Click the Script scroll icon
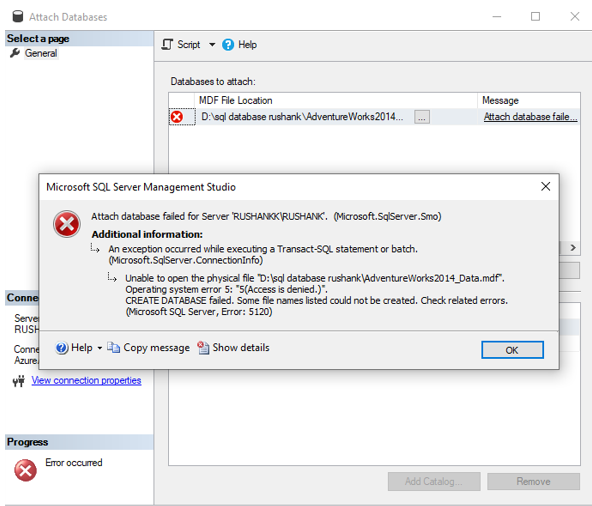 (167, 45)
